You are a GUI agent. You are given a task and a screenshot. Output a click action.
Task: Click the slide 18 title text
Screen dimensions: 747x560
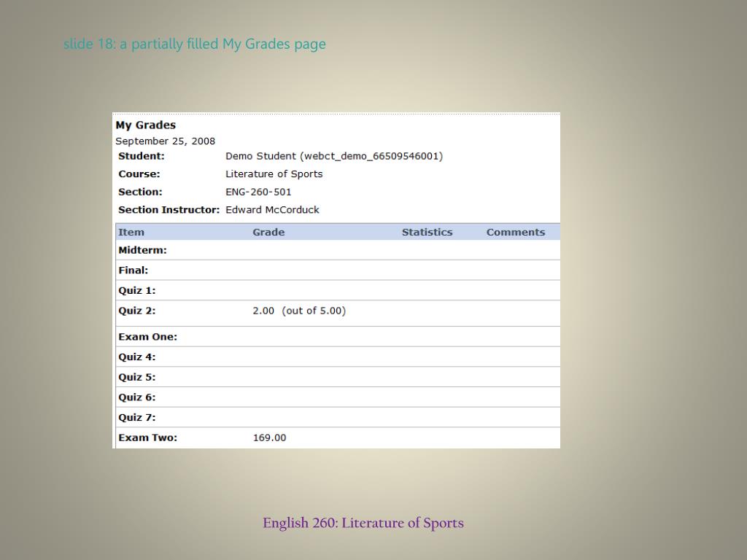point(195,44)
